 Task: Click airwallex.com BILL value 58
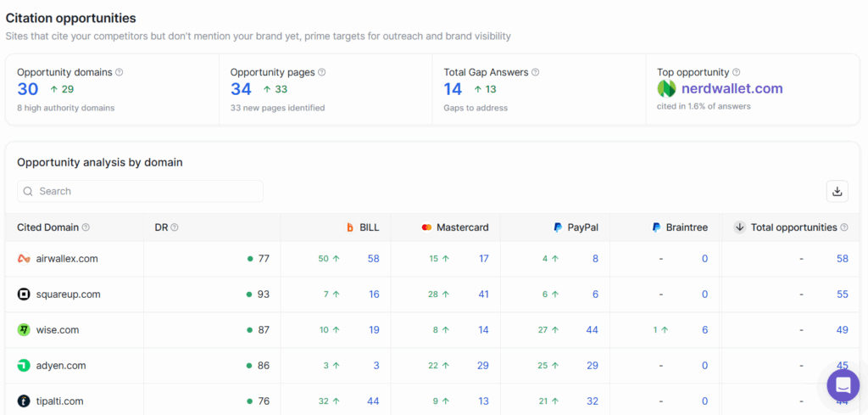coord(373,258)
